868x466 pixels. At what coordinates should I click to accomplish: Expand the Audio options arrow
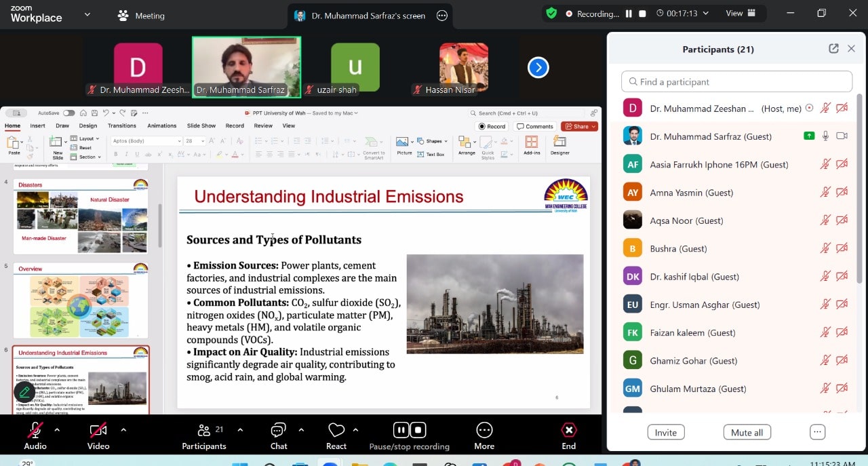57,429
